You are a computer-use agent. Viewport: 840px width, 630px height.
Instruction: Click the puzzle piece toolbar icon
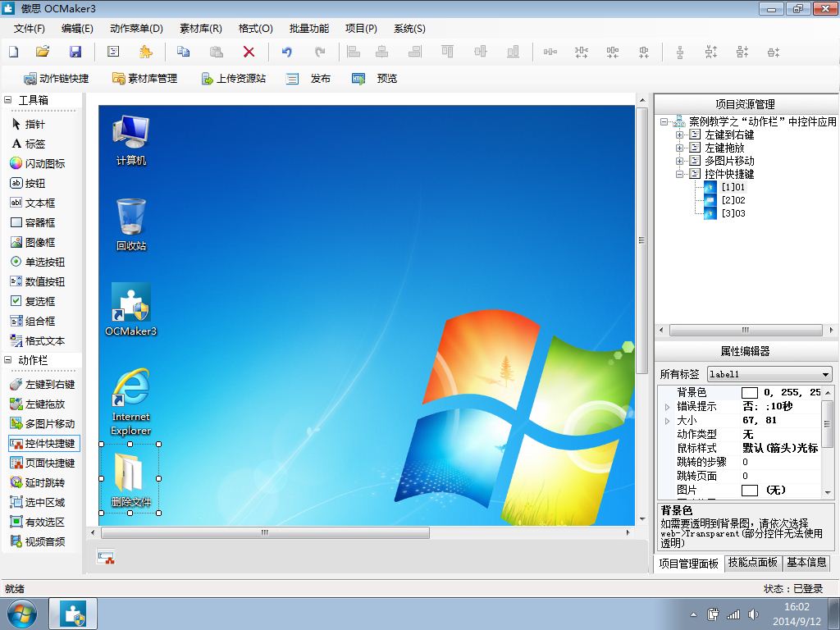coord(145,52)
